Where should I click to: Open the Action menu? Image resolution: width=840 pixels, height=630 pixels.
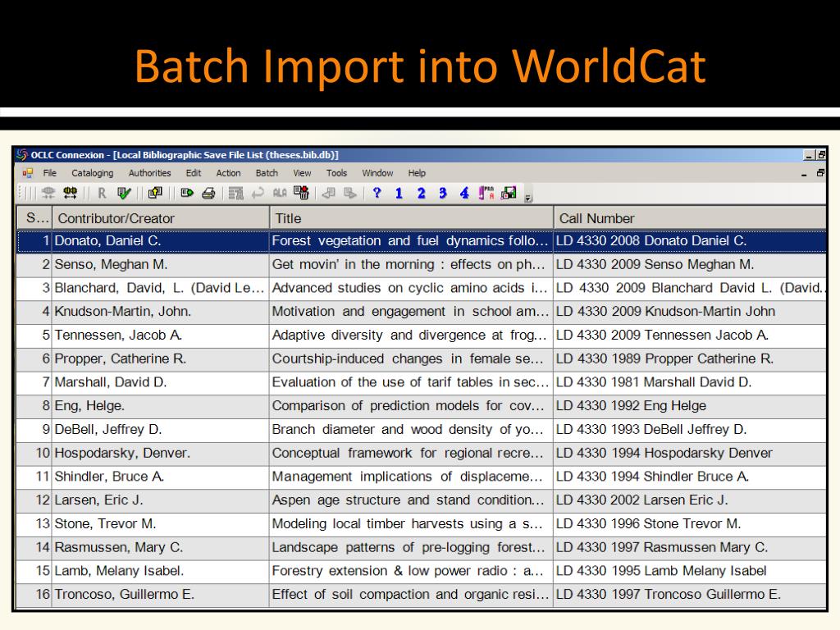tap(228, 173)
